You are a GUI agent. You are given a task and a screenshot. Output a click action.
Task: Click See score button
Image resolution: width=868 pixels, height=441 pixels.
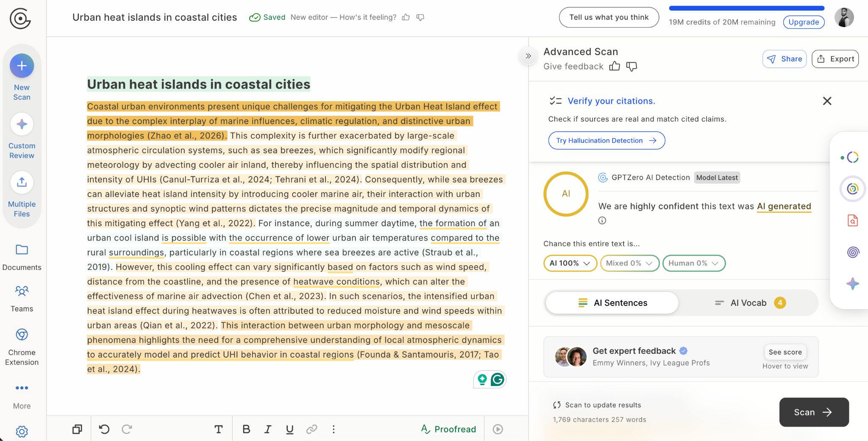(785, 352)
